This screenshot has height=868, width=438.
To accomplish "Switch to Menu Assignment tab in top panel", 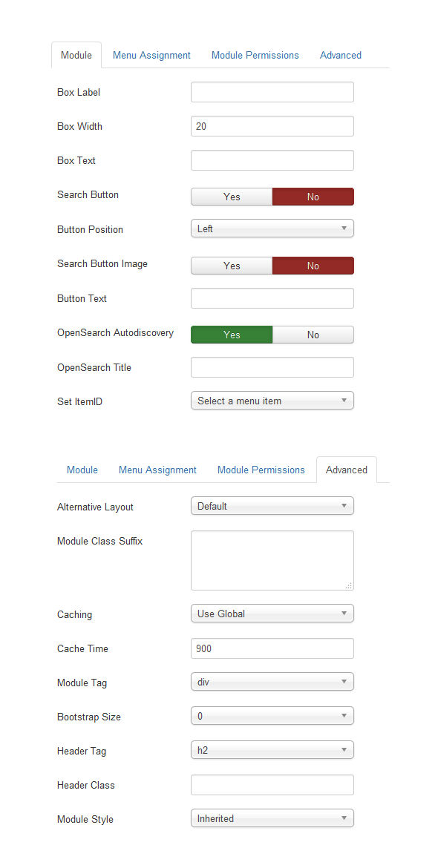I will click(151, 56).
